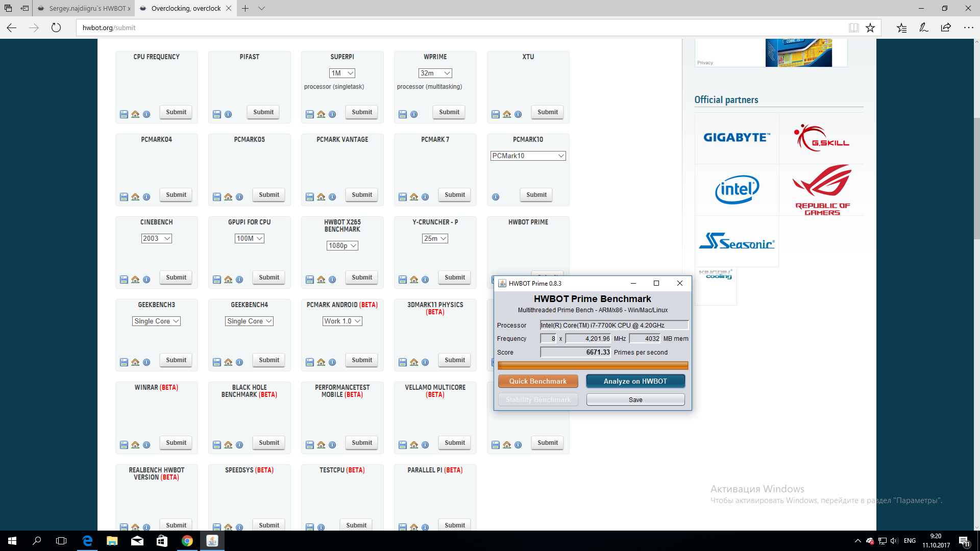980x551 pixels.
Task: Click the home icon under CPU Frequency
Action: click(x=135, y=114)
